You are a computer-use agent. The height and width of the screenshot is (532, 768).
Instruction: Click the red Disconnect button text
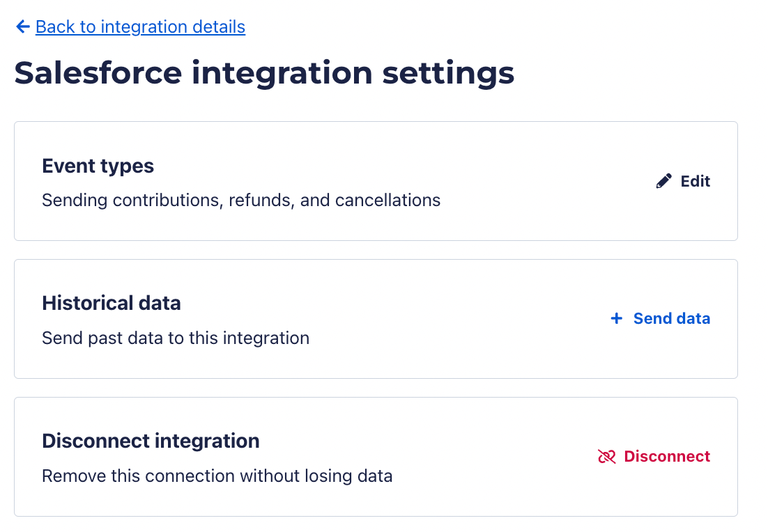point(667,457)
